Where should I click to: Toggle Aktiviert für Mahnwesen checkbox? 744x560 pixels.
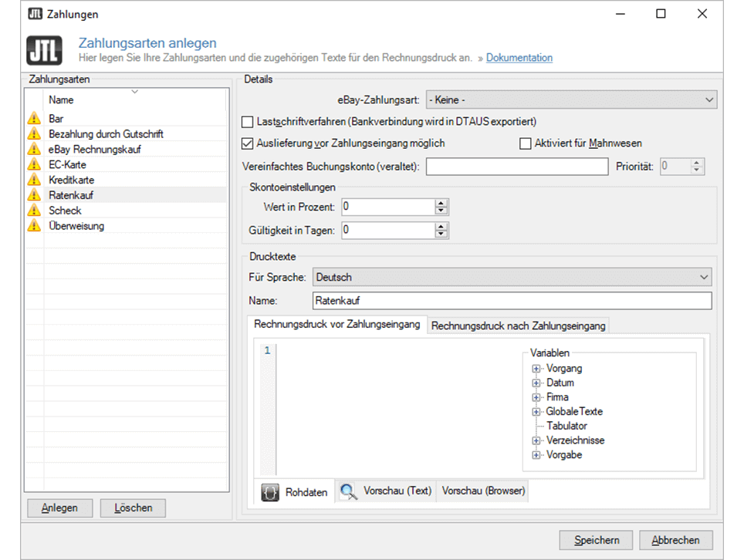(526, 143)
